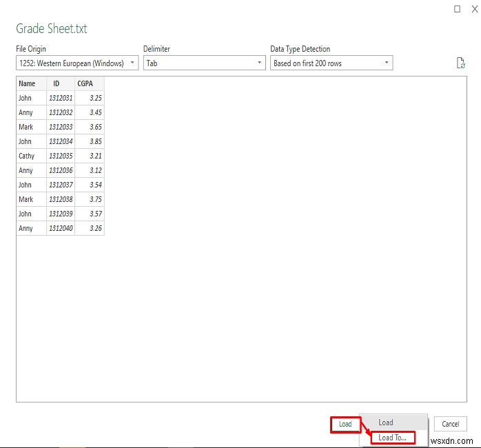Click the Cathy name cell

(31, 156)
